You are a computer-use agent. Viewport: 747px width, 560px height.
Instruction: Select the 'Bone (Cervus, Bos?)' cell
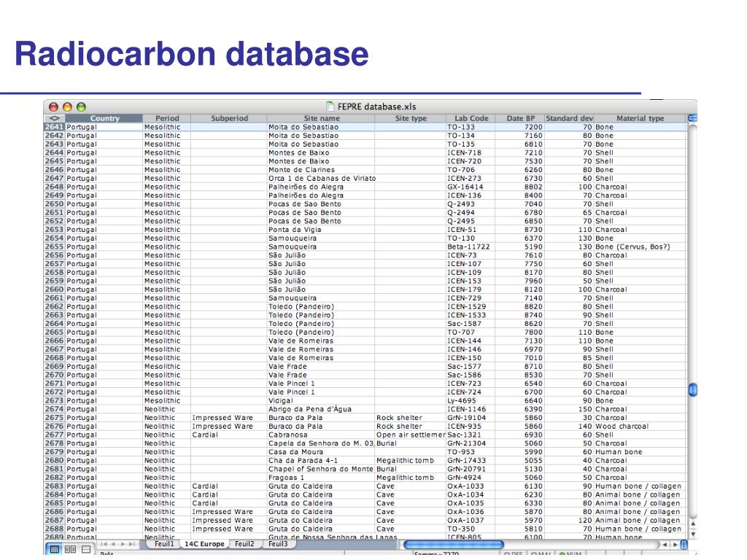pyautogui.click(x=640, y=246)
